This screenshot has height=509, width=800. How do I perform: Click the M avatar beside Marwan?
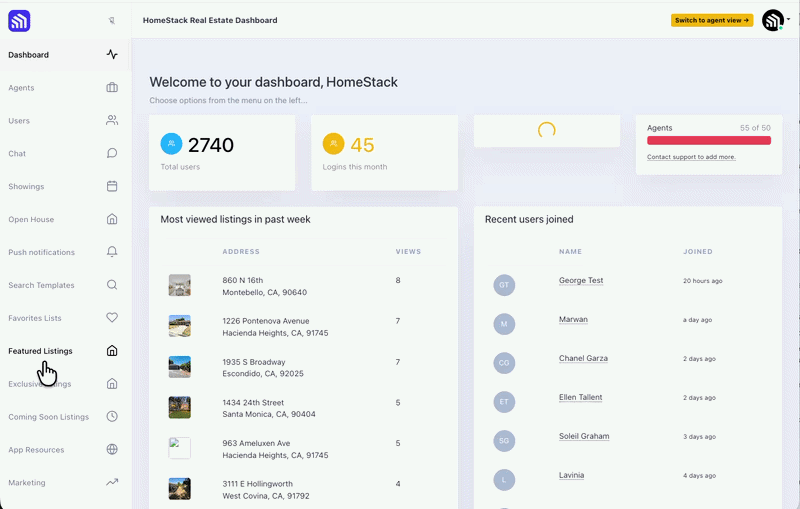504,324
